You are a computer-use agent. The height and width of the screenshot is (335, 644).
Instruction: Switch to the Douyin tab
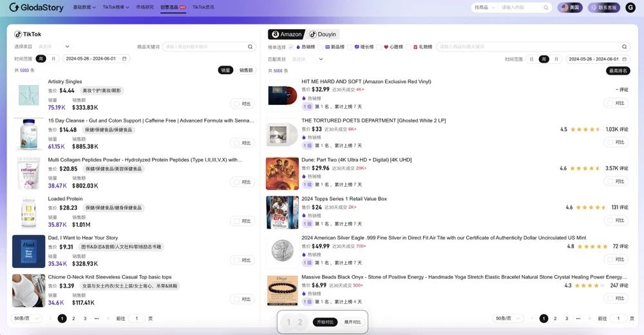coord(323,34)
